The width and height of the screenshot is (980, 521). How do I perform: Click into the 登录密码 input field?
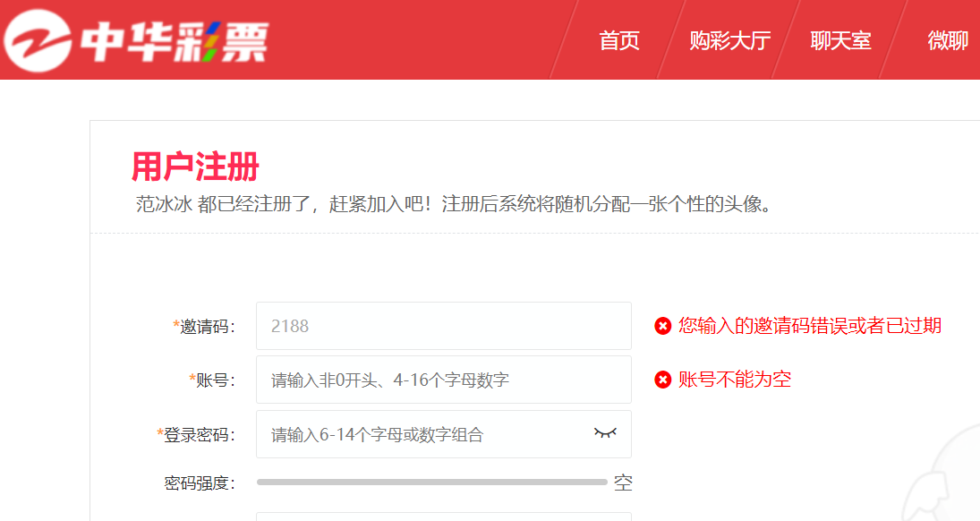click(421, 434)
